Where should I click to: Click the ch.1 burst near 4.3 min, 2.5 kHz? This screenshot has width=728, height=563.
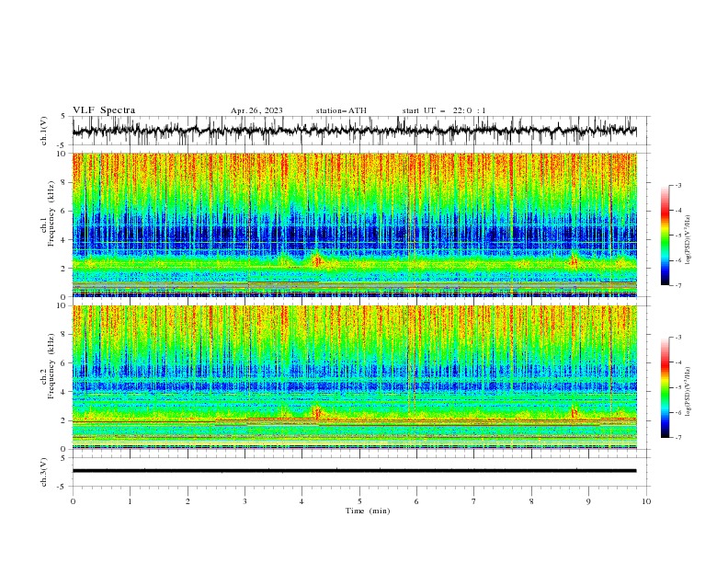click(x=317, y=260)
